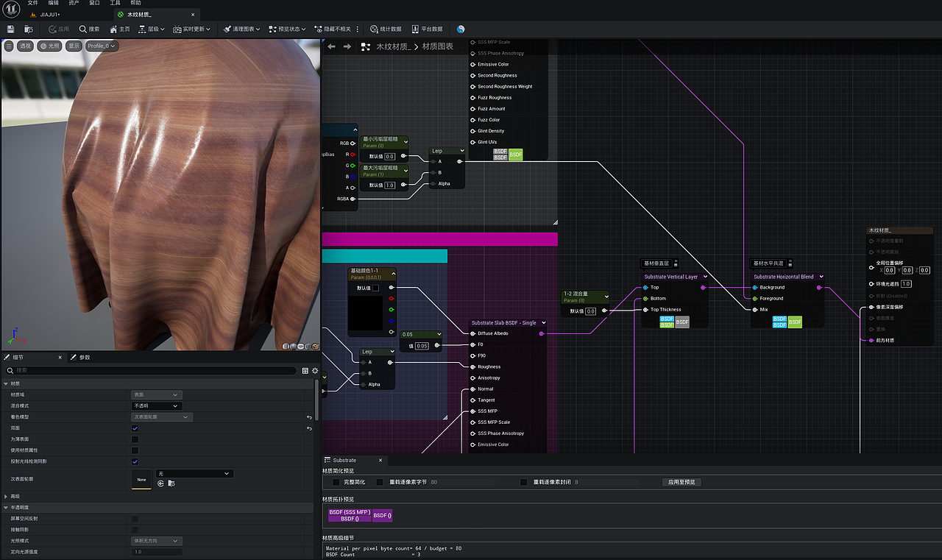Click the 应用至预览 (Apply to Preview) button
This screenshot has width=942, height=560.
[x=681, y=482]
